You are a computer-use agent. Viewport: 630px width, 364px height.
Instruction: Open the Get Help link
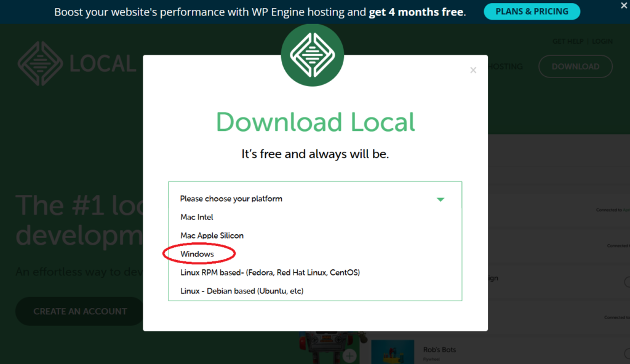tap(568, 41)
